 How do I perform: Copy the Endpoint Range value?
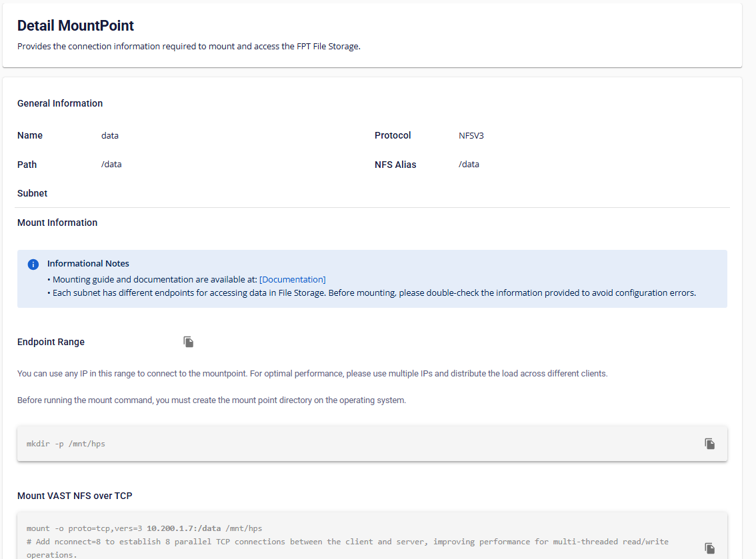(189, 342)
